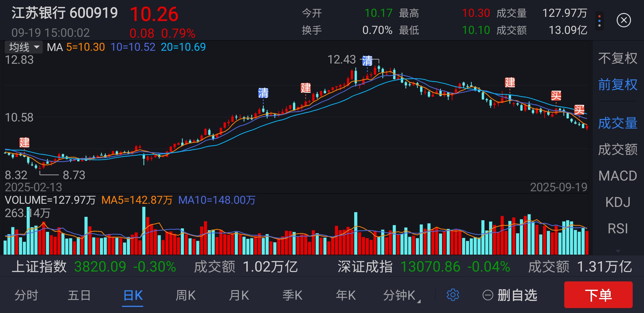The width and height of the screenshot is (644, 313).
Task: Tap end date 2025-09-19
Action: pos(559,187)
